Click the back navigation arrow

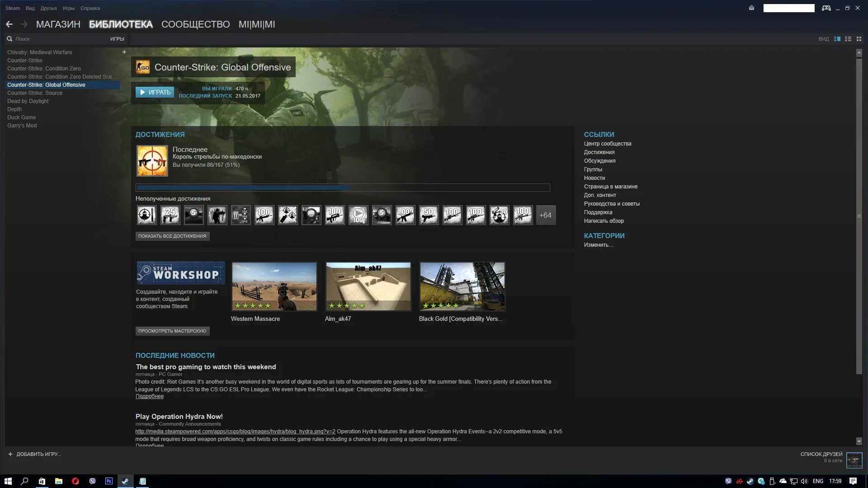[9, 24]
